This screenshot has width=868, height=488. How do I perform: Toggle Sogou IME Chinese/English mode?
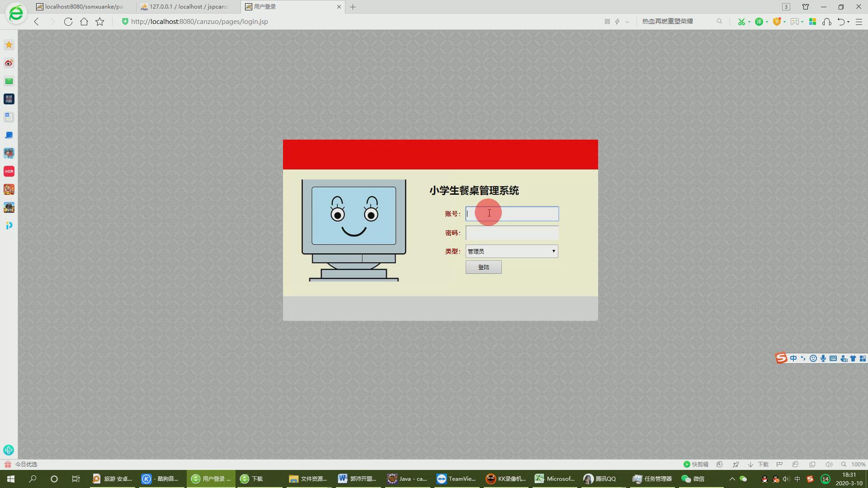[793, 358]
